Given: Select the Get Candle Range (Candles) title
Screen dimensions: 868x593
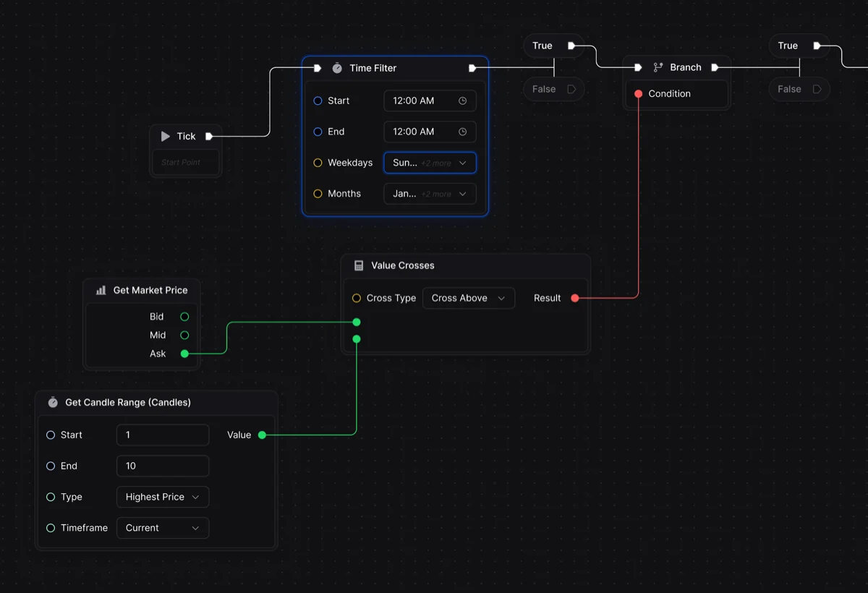Looking at the screenshot, I should 128,402.
